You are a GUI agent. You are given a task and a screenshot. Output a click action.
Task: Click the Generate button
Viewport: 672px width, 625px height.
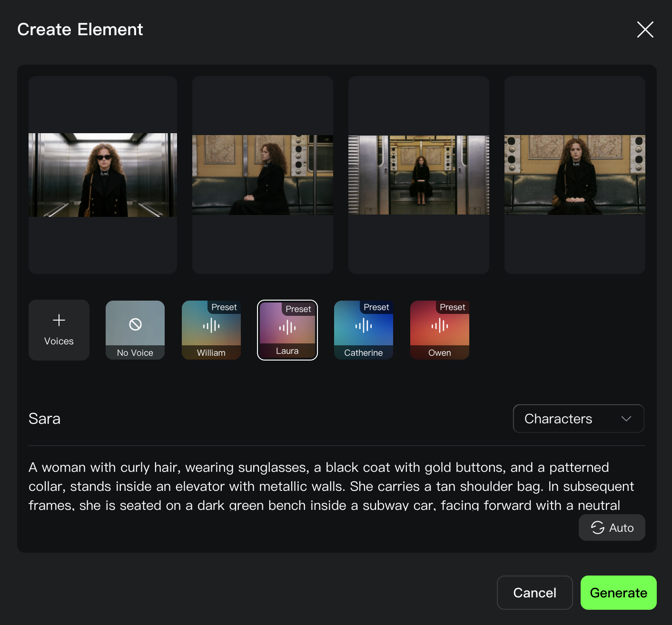coord(618,593)
